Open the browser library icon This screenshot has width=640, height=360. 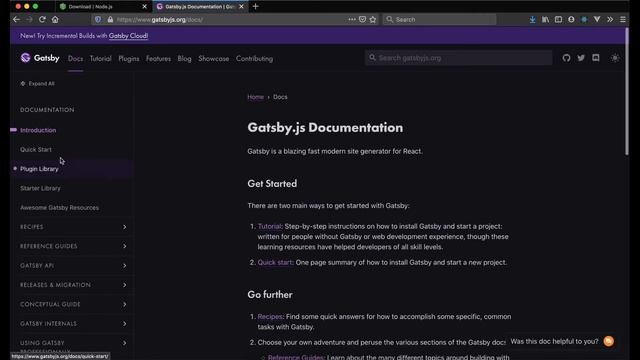tap(545, 19)
